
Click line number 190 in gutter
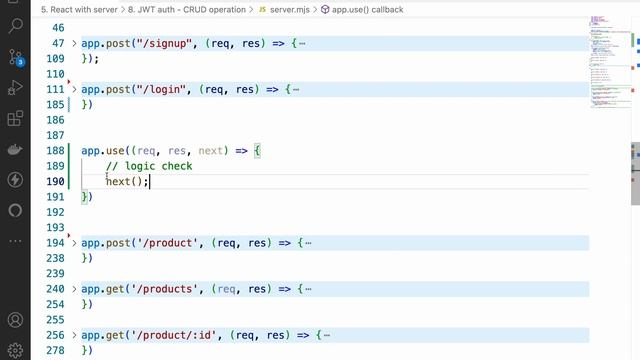click(56, 181)
